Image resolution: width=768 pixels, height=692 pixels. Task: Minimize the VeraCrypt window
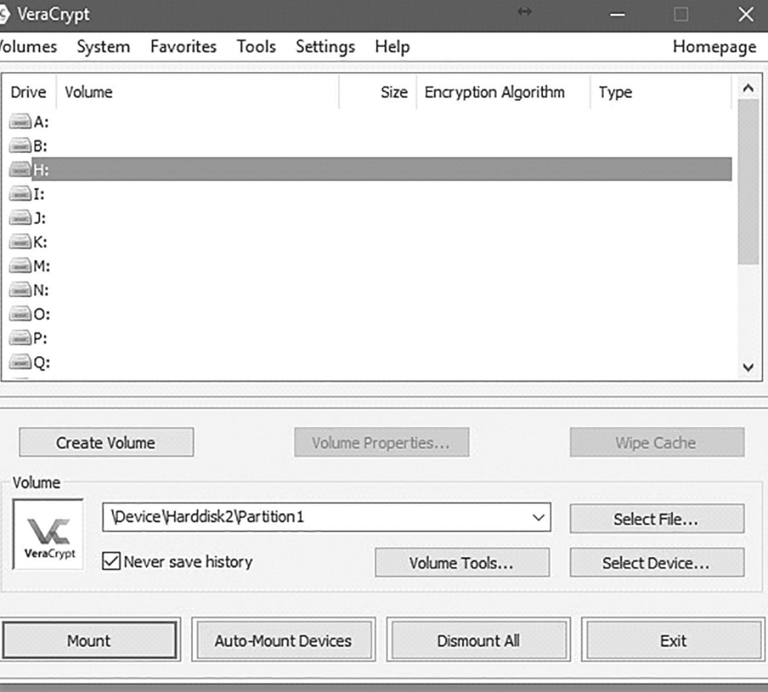(617, 14)
